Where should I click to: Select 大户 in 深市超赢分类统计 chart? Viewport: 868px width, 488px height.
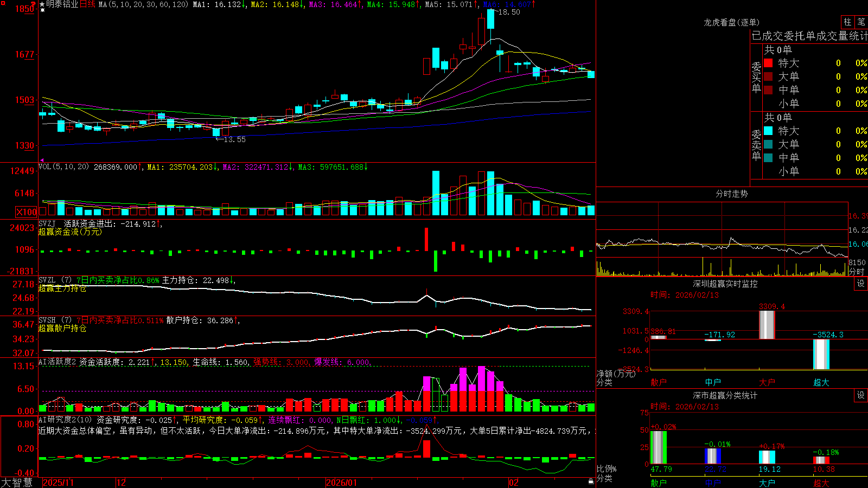pos(767,483)
